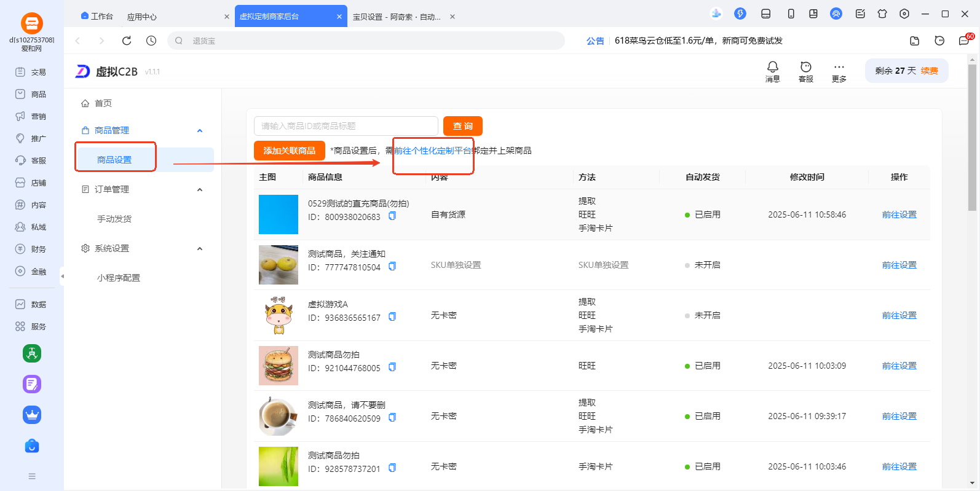Open the chat messages icon with 60 badge

point(964,41)
